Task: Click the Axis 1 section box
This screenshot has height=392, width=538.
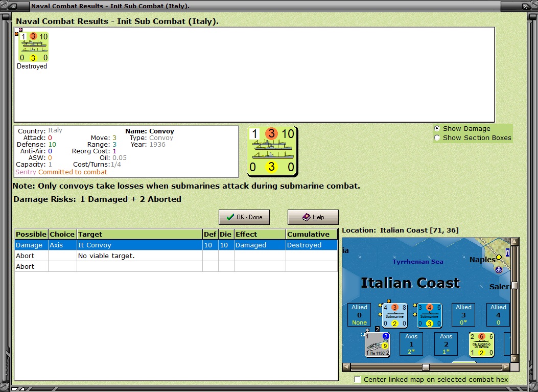Action: tap(411, 343)
